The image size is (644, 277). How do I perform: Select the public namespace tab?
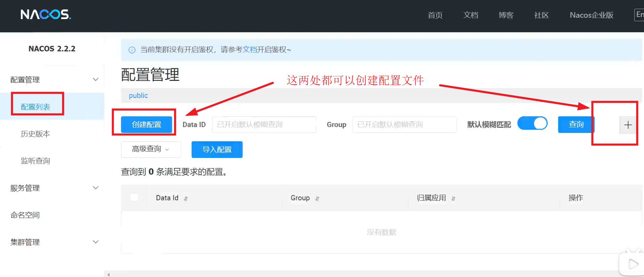[x=138, y=95]
